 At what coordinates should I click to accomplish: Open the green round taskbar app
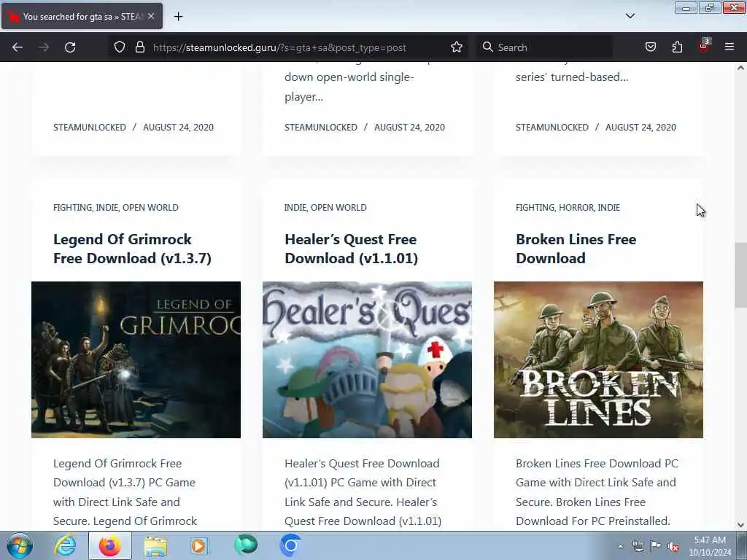pos(246,545)
